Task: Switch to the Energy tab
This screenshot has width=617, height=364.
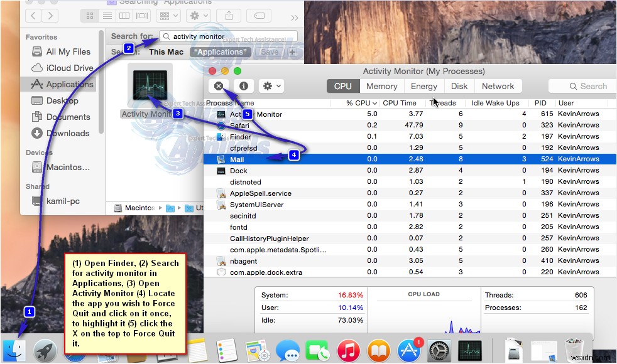Action: point(423,86)
